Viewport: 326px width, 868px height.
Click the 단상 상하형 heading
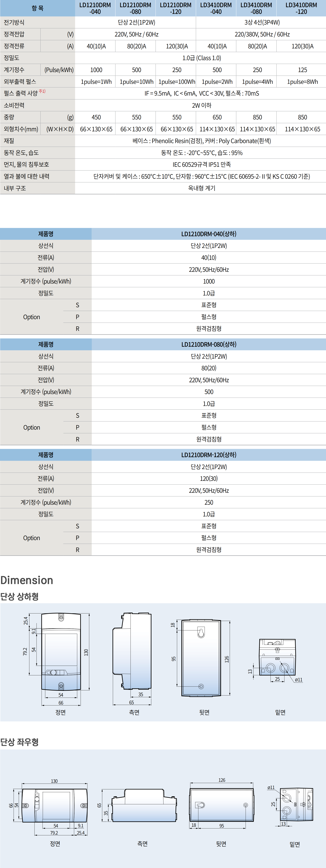pos(19,596)
